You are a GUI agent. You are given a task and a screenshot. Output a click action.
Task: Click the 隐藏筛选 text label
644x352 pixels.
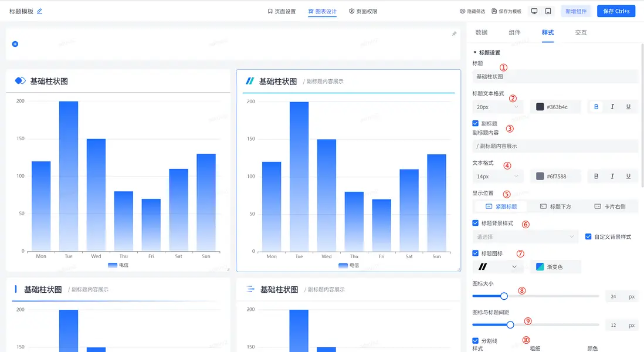[x=476, y=12]
